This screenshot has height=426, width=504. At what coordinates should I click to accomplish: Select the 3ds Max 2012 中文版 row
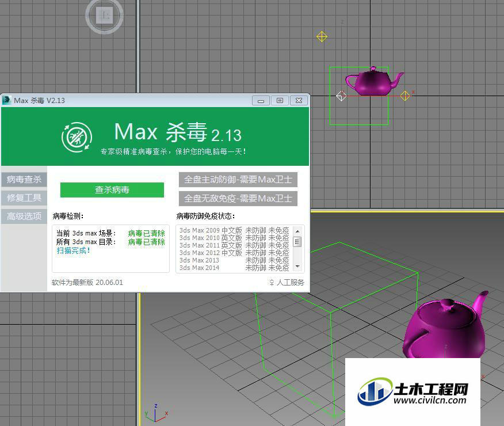[x=234, y=253]
